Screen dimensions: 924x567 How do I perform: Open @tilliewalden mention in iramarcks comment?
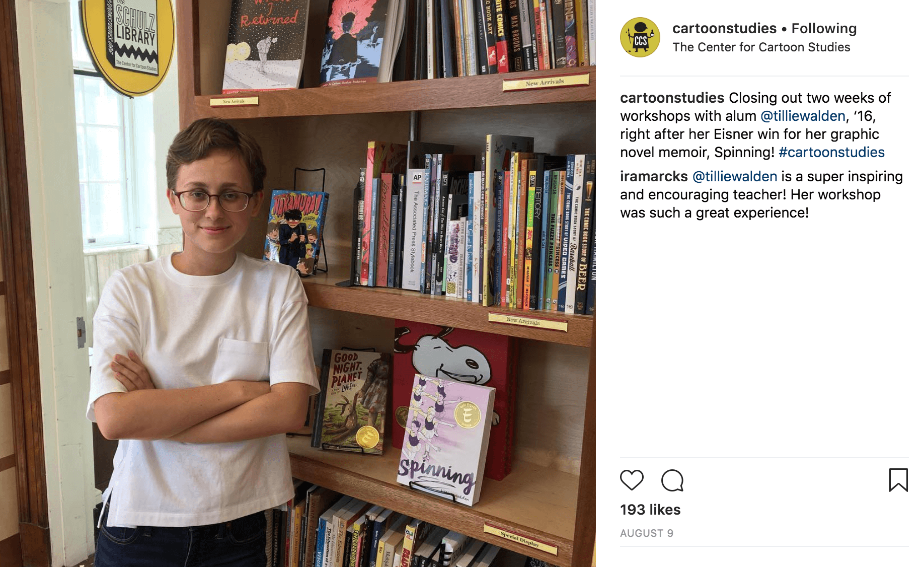click(735, 176)
